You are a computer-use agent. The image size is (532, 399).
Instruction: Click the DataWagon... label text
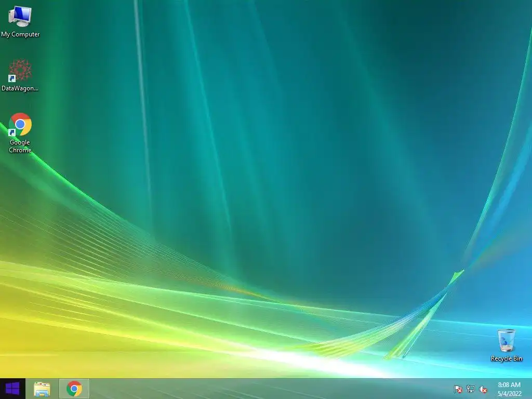pyautogui.click(x=20, y=88)
